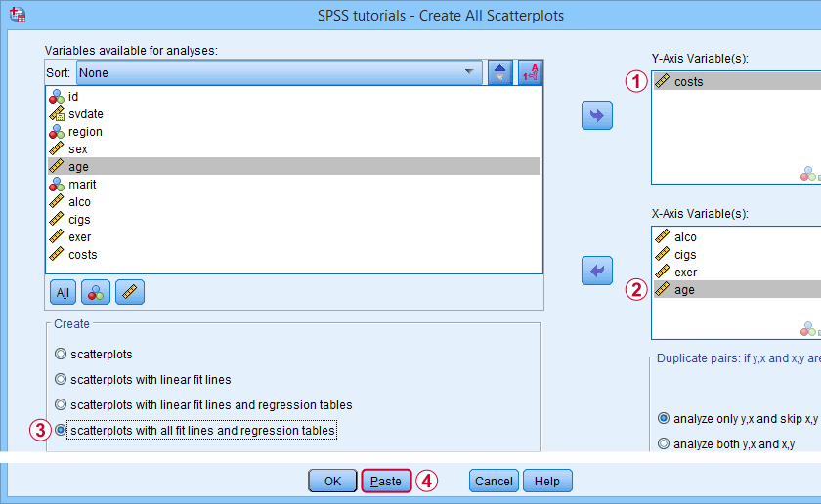Select analyze both y,x and x,y option
This screenshot has width=821, height=504.
coord(664,443)
